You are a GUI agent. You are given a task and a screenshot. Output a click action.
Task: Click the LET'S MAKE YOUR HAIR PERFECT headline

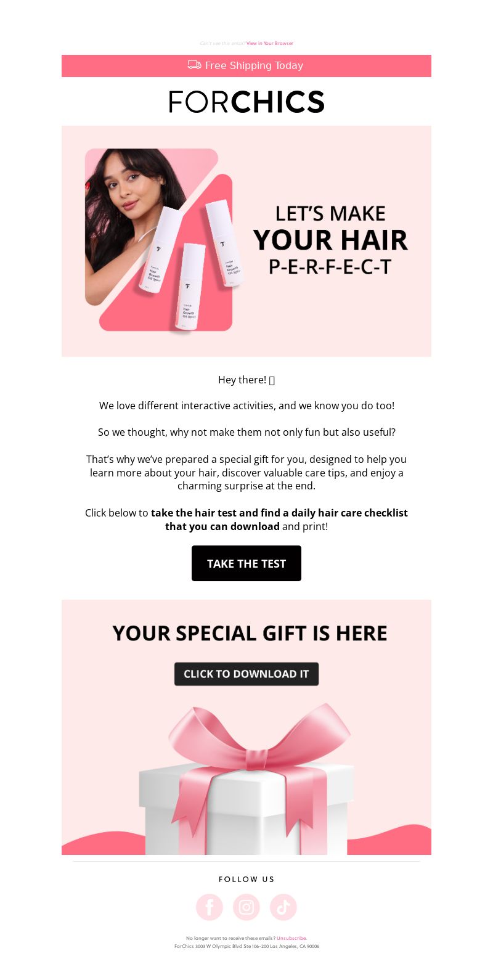pos(330,240)
